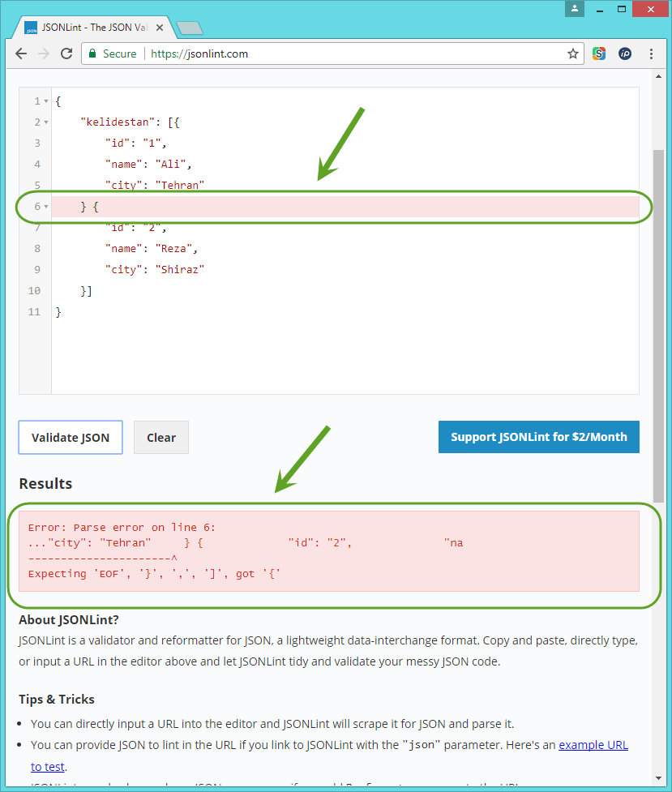Reload the JSONLint page
672x792 pixels.
[x=66, y=54]
